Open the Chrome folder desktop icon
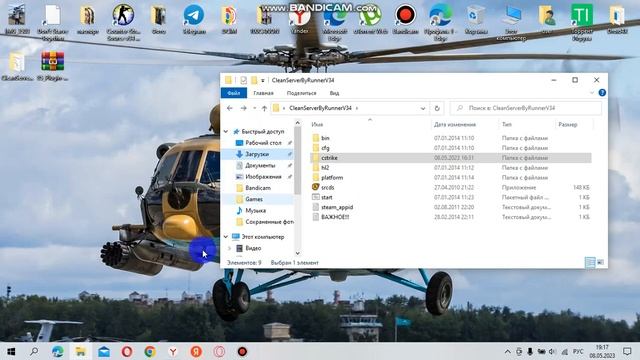This screenshot has width=640, height=360. point(229,19)
